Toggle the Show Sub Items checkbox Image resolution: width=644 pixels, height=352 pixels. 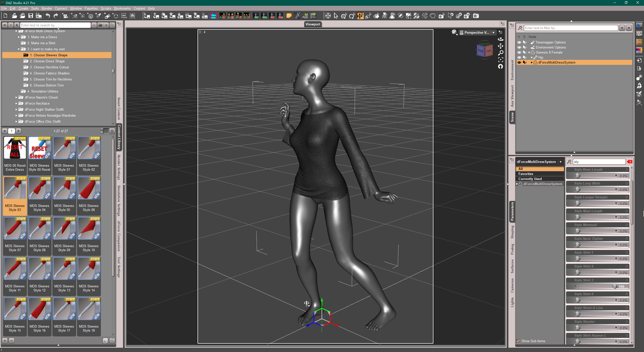(519, 341)
